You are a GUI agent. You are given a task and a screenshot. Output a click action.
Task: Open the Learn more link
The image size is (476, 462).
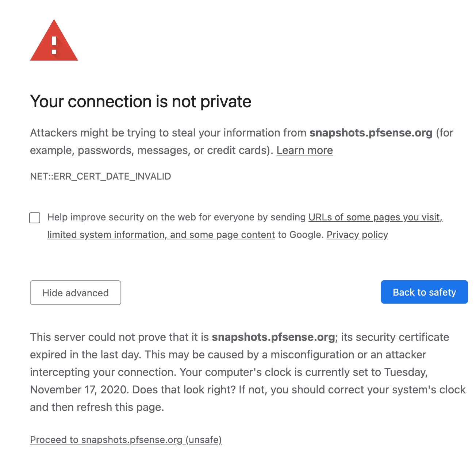pyautogui.click(x=305, y=150)
